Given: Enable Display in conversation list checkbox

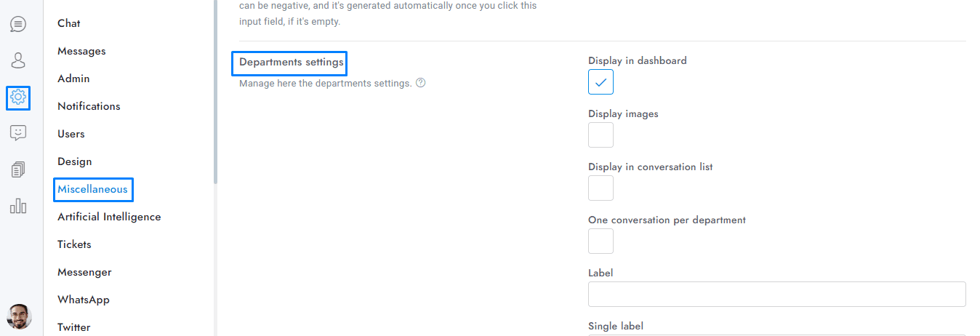Looking at the screenshot, I should (x=601, y=188).
